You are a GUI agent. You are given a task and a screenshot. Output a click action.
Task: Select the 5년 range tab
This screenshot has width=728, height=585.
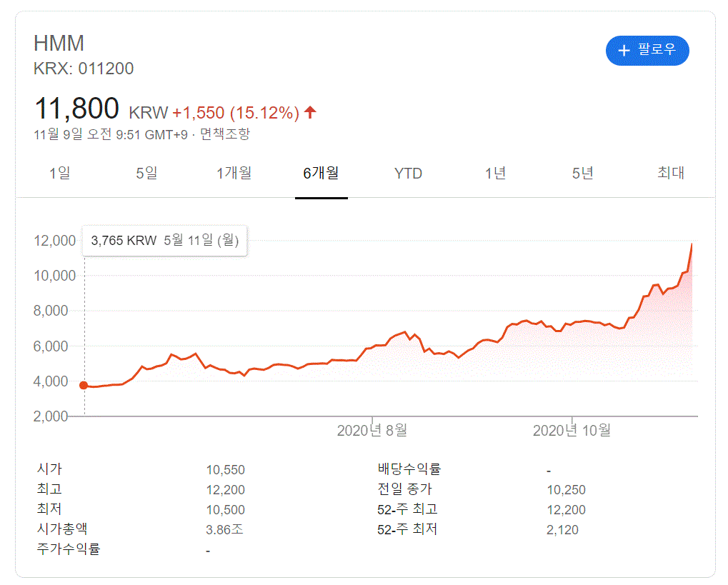point(582,173)
